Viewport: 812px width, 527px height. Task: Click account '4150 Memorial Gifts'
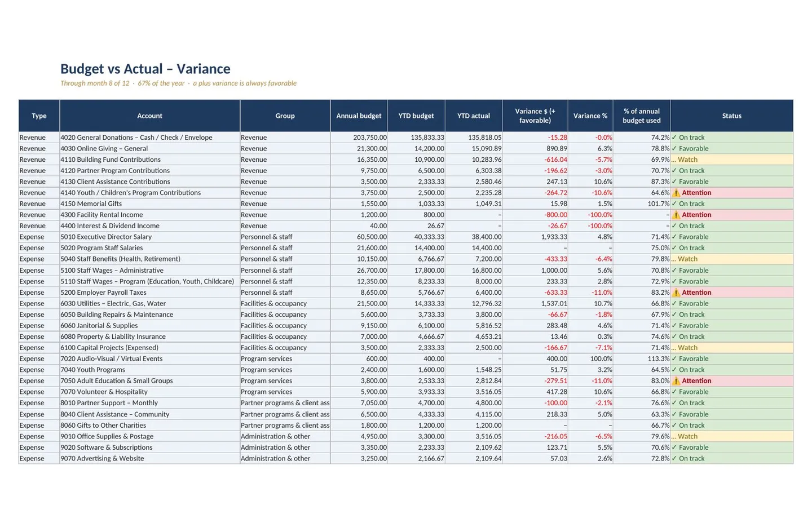tap(149, 203)
